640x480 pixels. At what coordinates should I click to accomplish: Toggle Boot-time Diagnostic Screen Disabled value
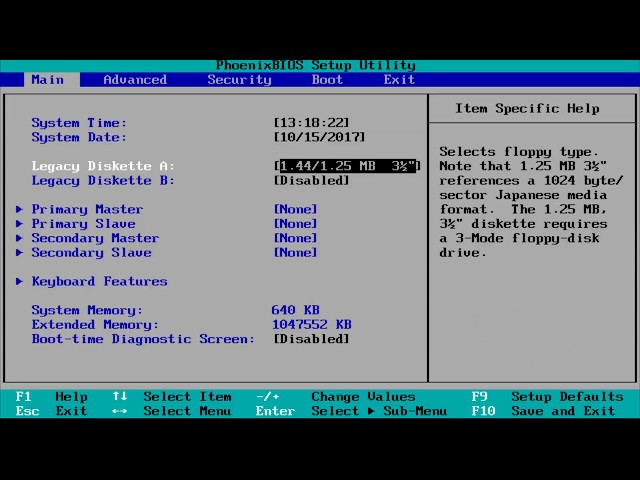coord(311,339)
